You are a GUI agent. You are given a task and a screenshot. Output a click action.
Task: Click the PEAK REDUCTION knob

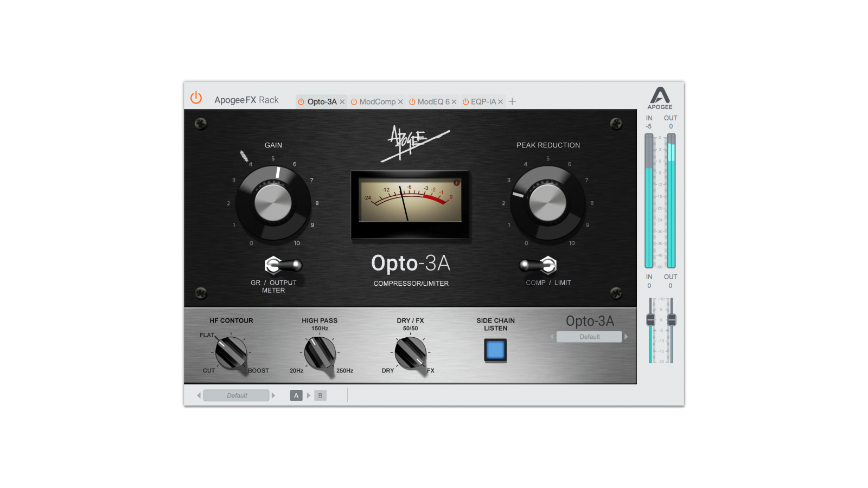(548, 203)
